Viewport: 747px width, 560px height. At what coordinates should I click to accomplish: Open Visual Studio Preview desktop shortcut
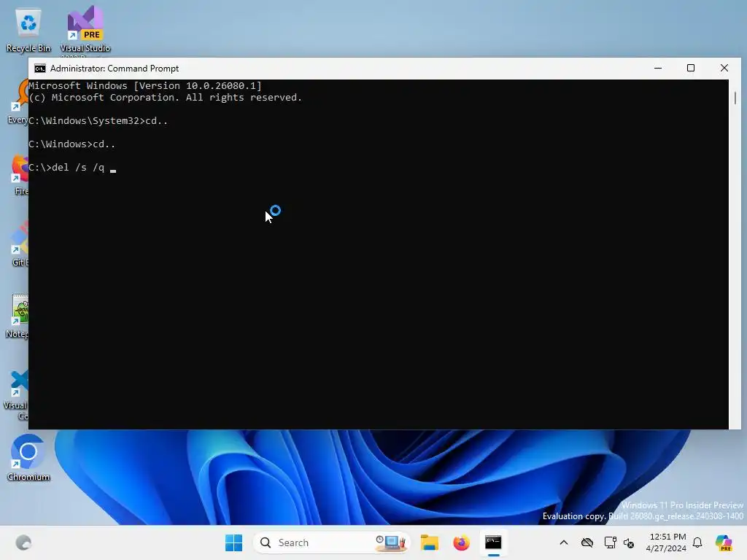point(85,30)
